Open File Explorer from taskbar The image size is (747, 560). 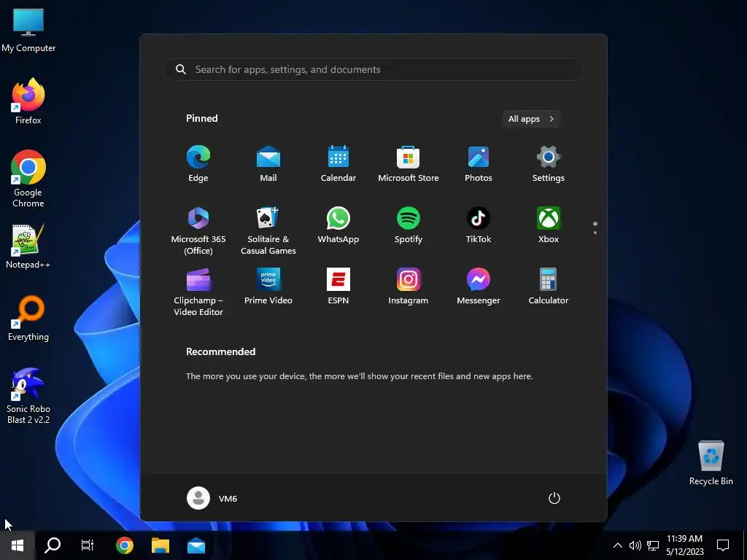coord(160,545)
